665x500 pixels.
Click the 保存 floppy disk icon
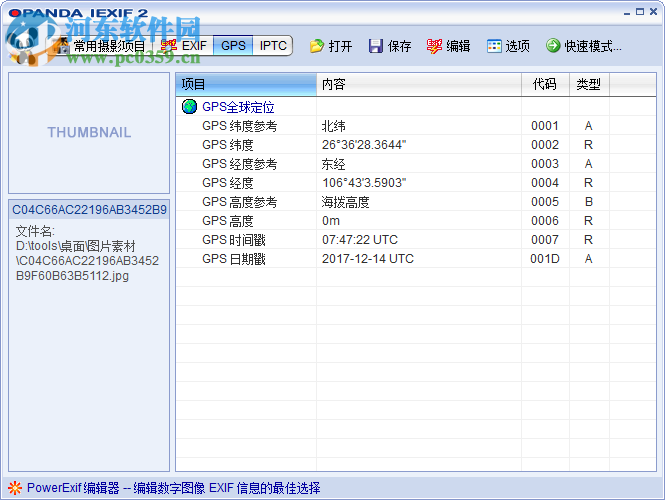click(376, 46)
